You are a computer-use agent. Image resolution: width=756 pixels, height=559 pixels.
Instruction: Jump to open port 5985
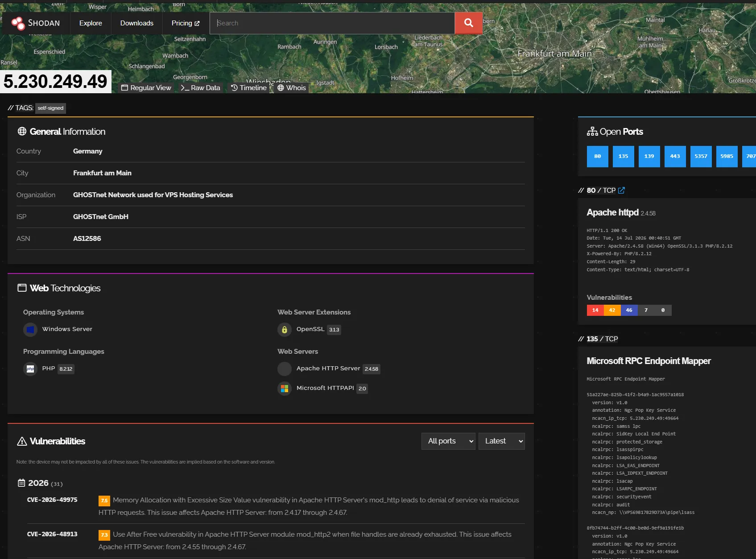(727, 157)
